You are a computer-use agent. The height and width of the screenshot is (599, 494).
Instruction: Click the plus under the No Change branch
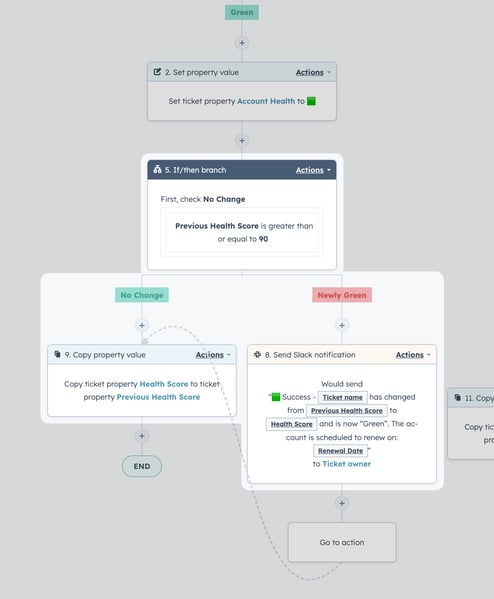point(142,325)
